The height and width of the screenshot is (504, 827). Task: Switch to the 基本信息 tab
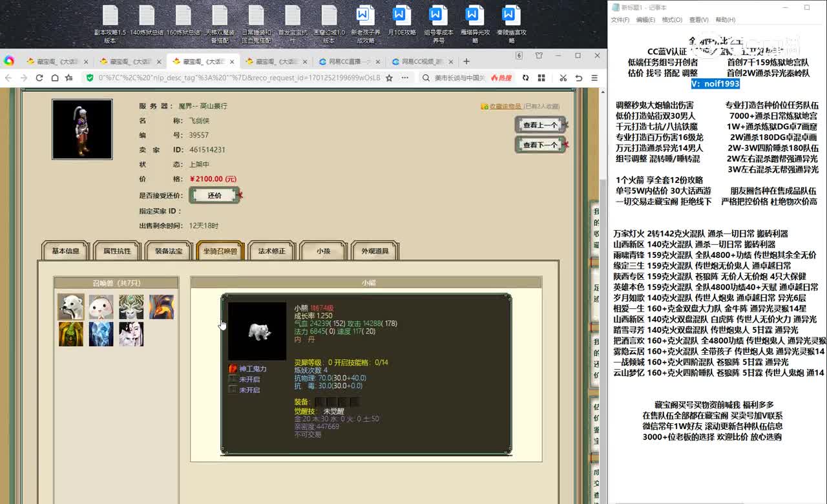(65, 251)
